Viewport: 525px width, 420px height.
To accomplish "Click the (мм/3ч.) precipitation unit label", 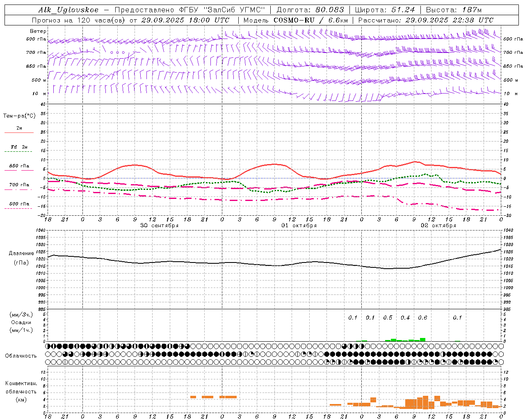I will [21, 315].
